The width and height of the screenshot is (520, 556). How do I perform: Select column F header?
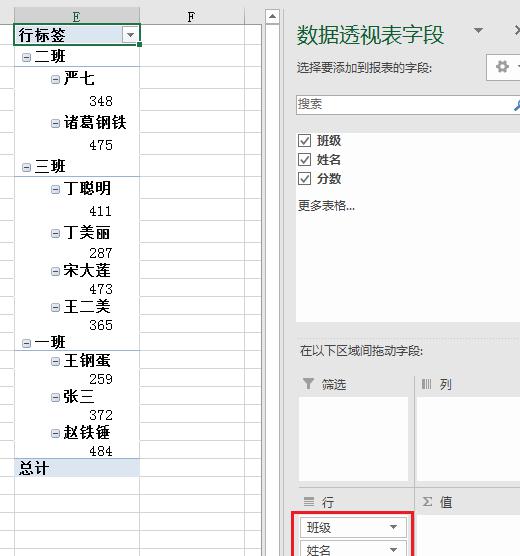[192, 17]
